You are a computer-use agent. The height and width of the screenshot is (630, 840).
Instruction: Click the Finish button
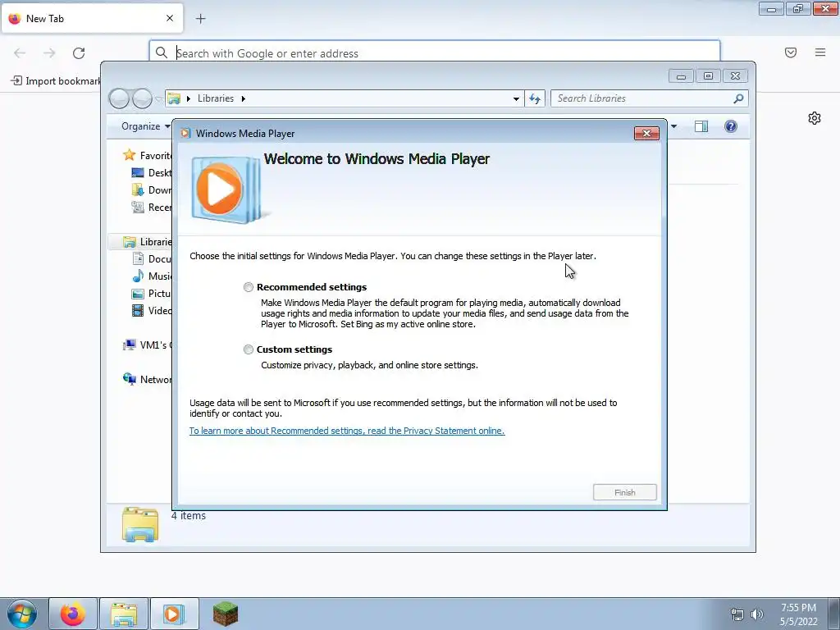pos(624,492)
